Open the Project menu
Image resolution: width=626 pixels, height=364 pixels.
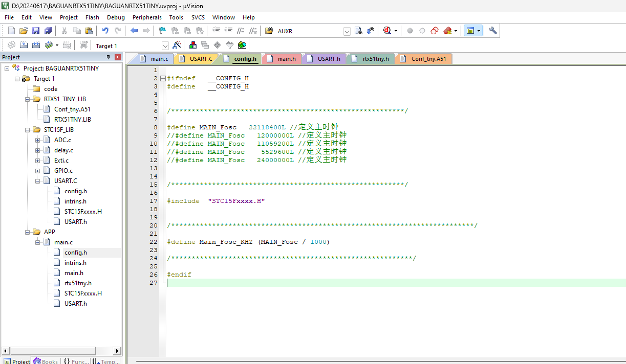coord(69,17)
